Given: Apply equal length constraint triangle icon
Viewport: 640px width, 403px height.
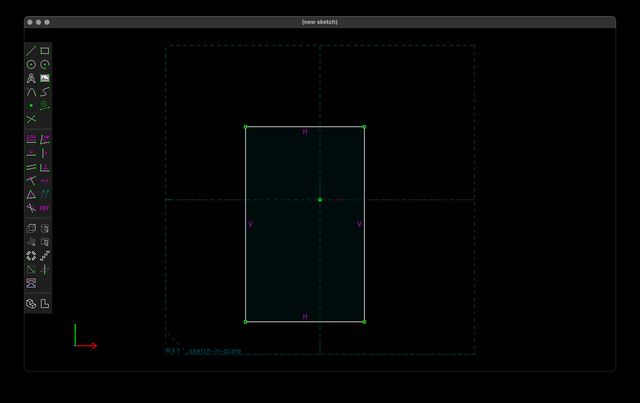Looking at the screenshot, I should click(x=31, y=194).
